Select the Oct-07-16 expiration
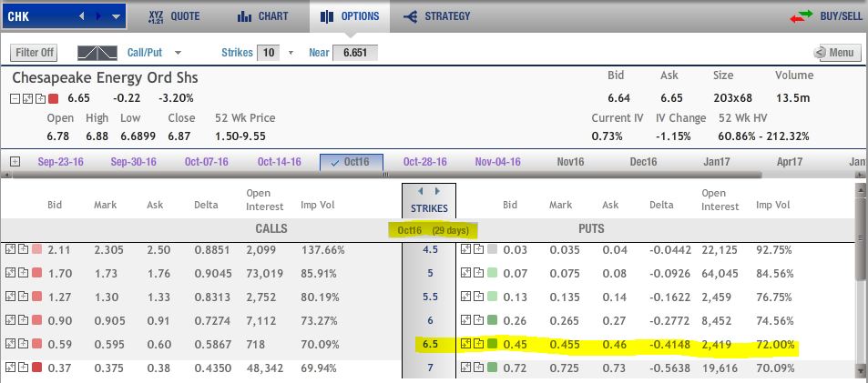The width and height of the screenshot is (868, 383). [207, 162]
